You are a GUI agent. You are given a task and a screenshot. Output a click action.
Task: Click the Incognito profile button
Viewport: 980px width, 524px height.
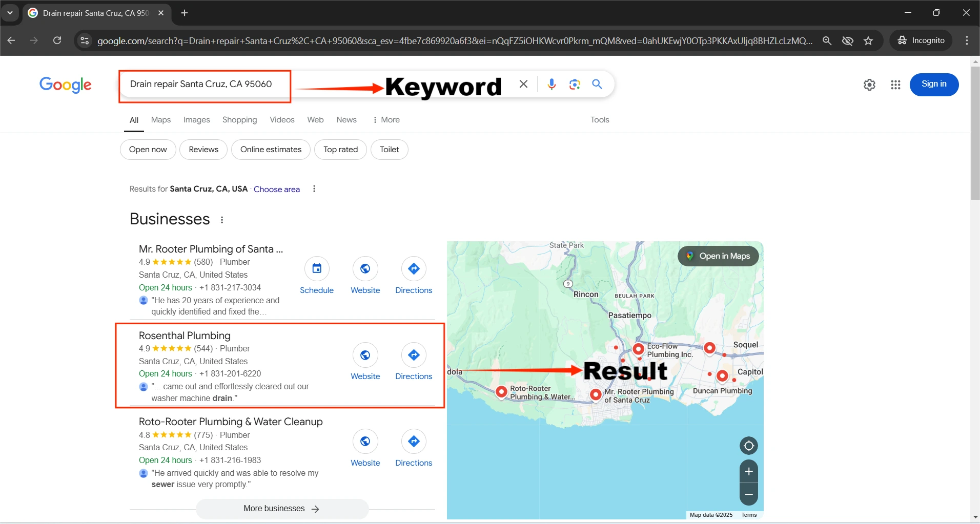(921, 40)
